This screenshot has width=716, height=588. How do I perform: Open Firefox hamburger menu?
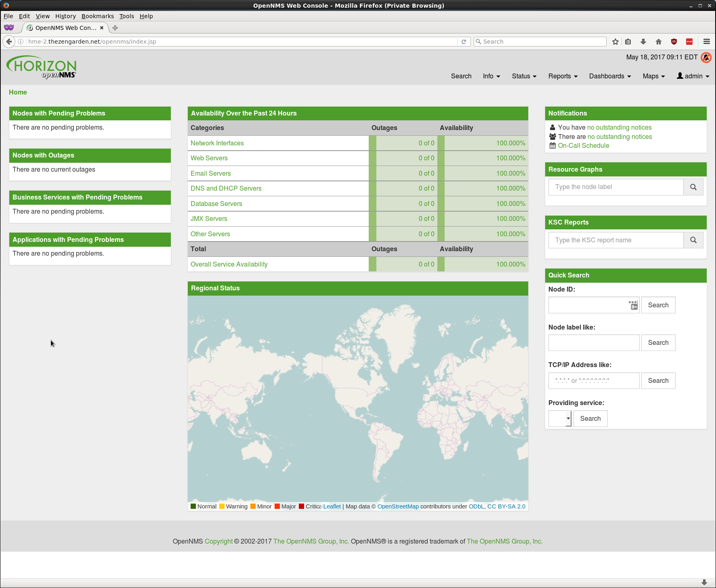706,42
